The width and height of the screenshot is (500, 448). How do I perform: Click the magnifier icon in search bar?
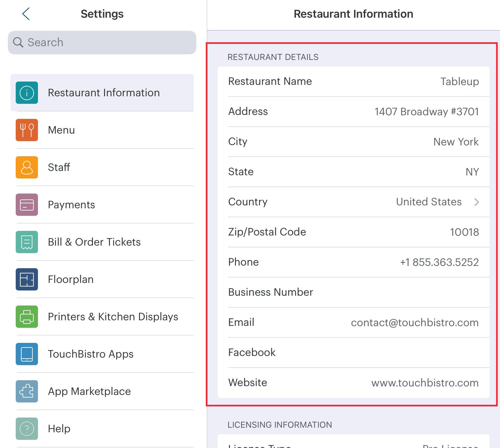coord(18,42)
